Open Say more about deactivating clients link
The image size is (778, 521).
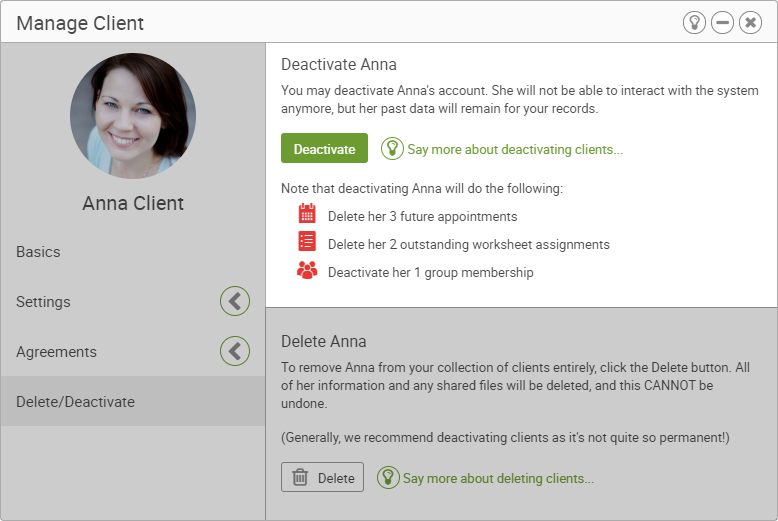(515, 149)
